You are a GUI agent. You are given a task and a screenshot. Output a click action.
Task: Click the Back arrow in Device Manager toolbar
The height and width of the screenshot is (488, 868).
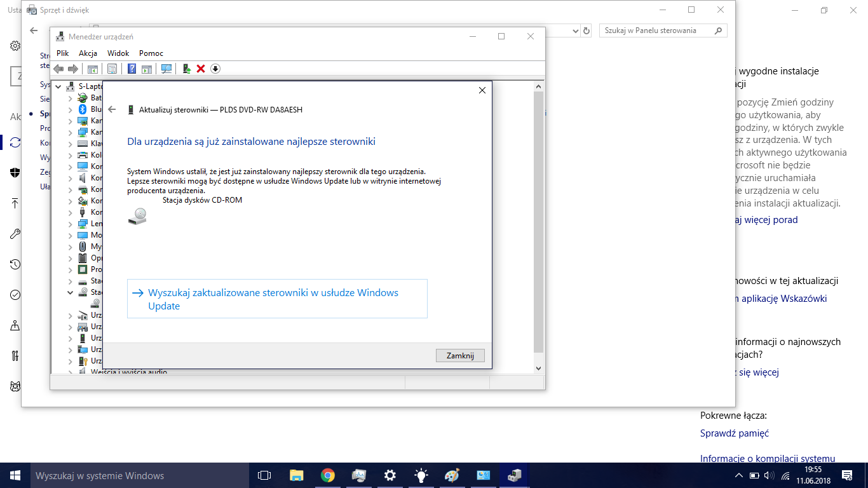coord(58,69)
